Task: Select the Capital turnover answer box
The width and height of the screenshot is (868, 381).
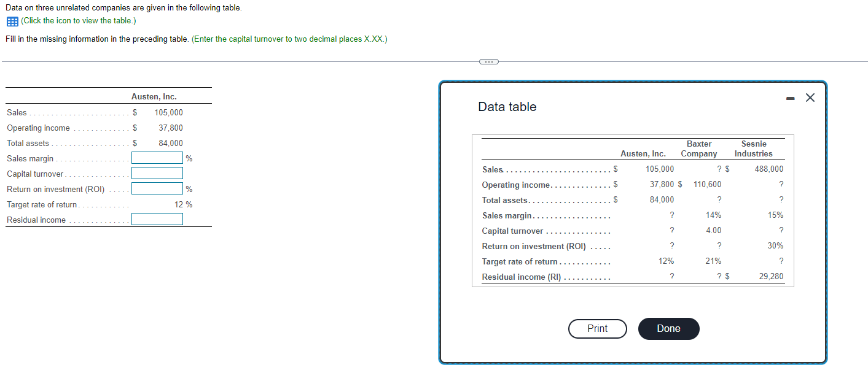Action: click(x=157, y=172)
